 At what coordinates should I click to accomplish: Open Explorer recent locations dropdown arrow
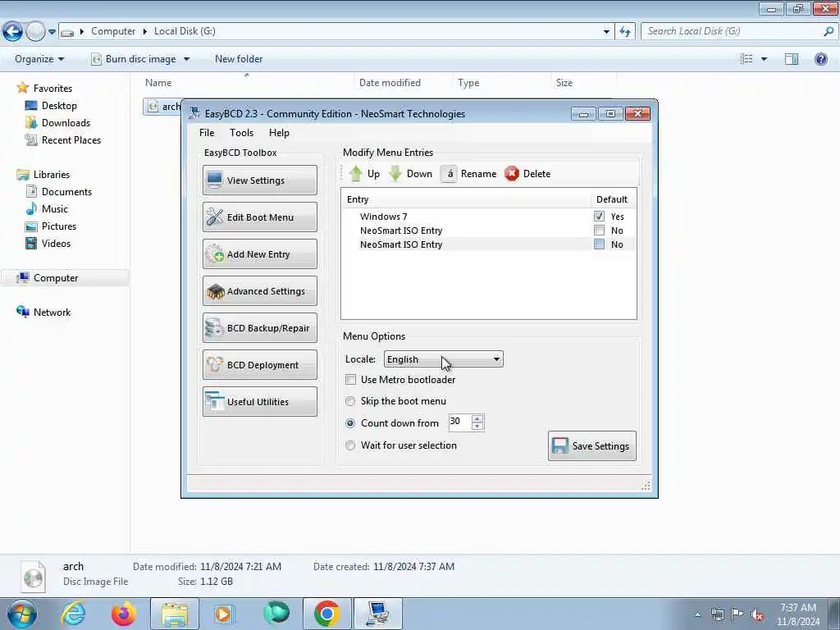[52, 32]
